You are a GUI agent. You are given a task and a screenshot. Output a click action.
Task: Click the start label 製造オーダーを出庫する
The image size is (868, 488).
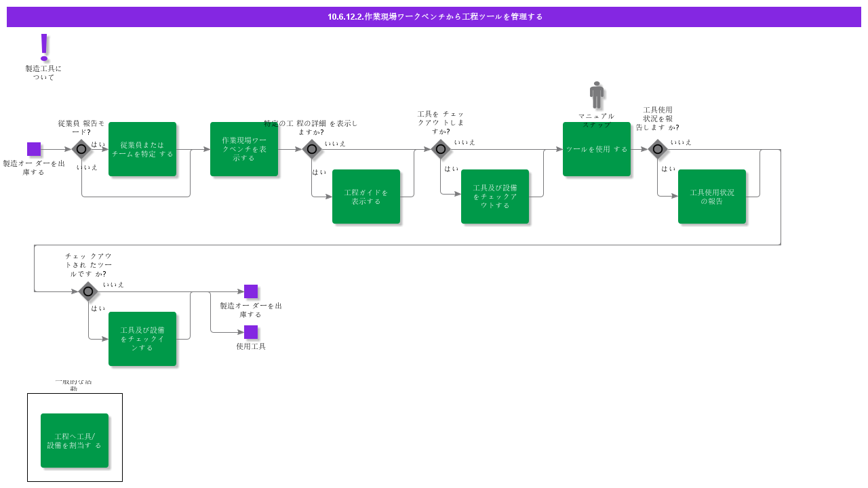tap(34, 167)
